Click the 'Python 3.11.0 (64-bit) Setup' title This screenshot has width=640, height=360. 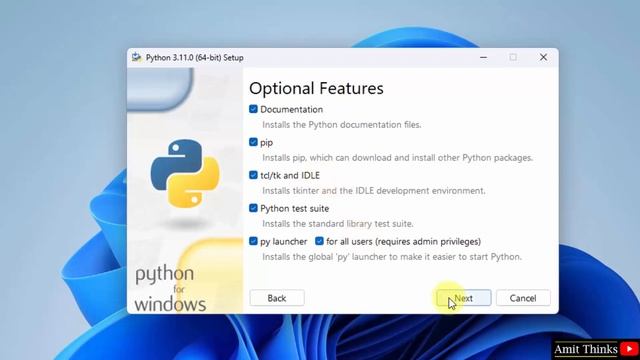[195, 58]
